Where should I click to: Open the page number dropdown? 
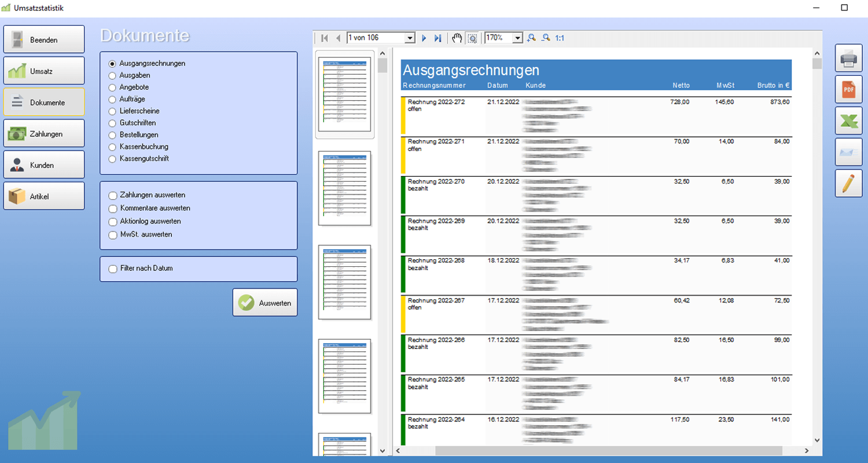click(x=410, y=38)
